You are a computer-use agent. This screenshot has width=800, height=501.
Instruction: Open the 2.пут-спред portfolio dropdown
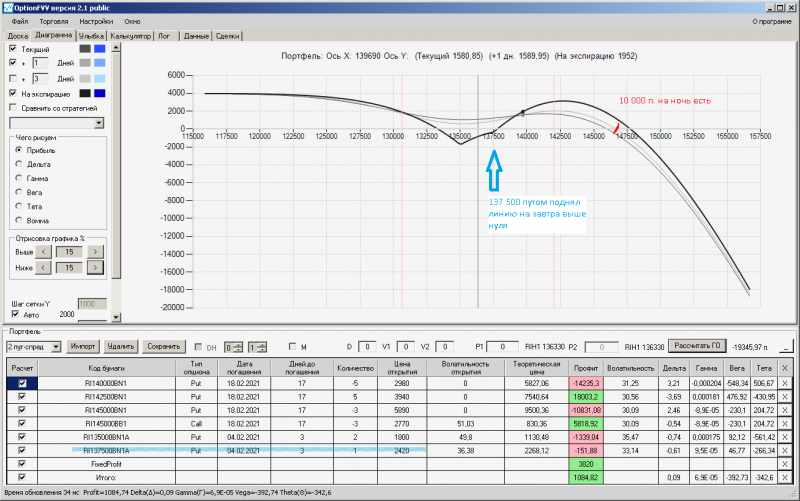56,347
